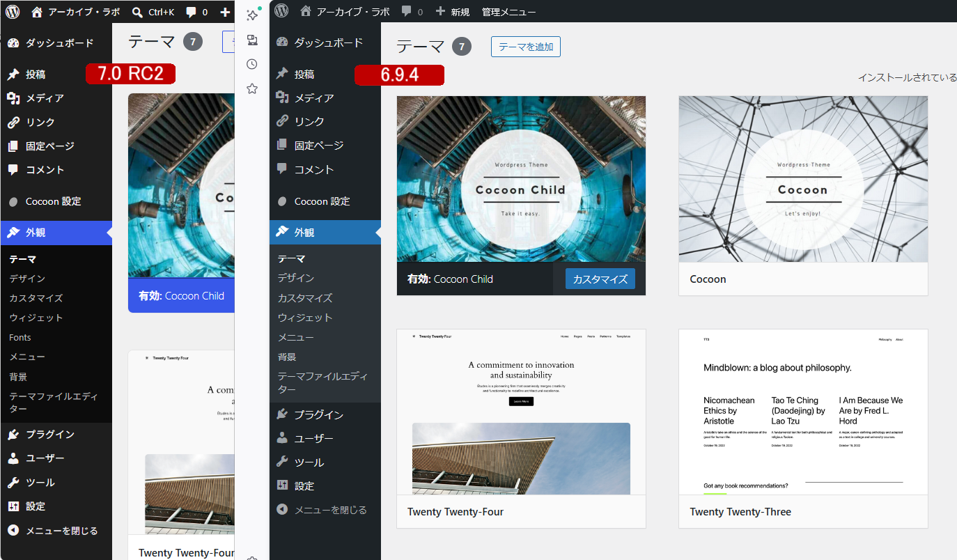Click the ツール wrench icon in 6.9.4 window
This screenshot has width=957, height=560.
pyautogui.click(x=281, y=462)
